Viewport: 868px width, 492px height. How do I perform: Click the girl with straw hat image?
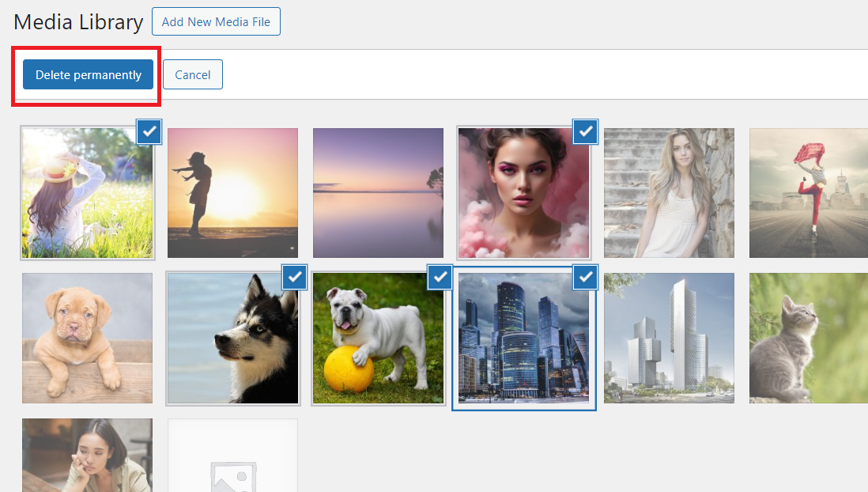88,193
